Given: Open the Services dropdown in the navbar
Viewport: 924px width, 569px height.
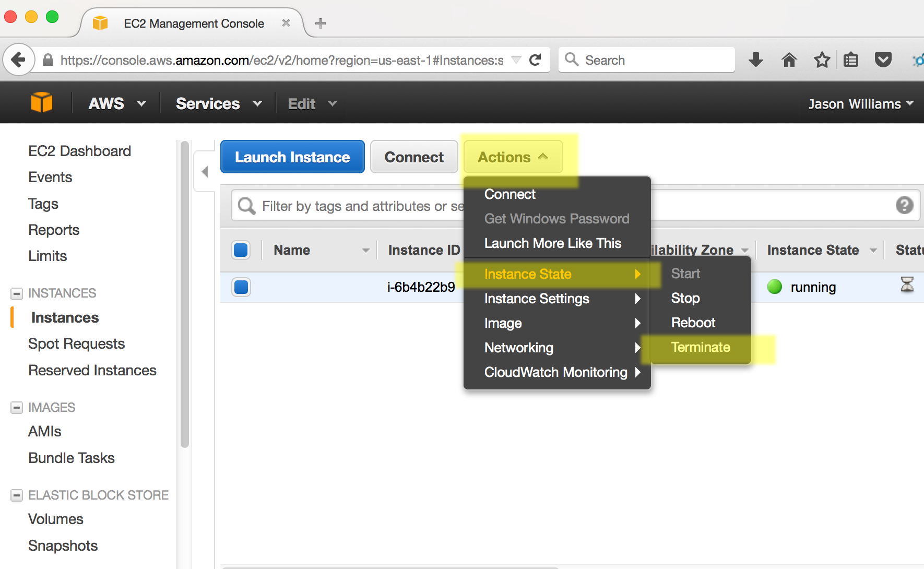Looking at the screenshot, I should tap(218, 104).
